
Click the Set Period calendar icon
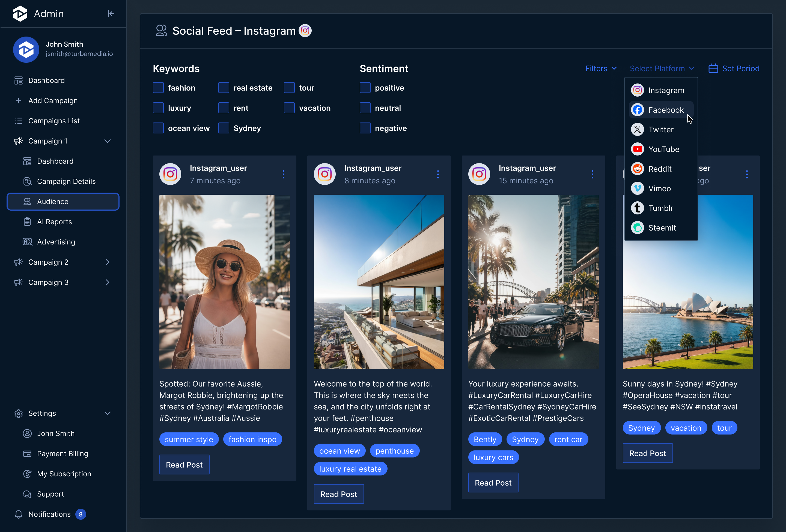[713, 68]
